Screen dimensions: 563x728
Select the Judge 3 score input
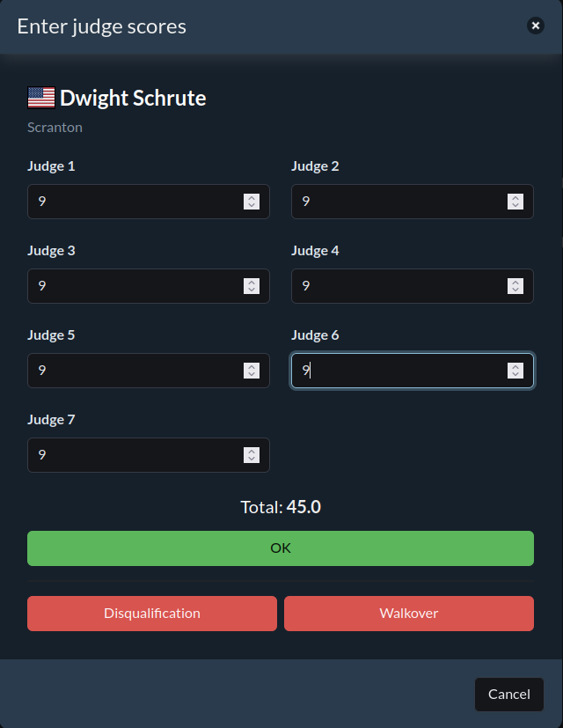click(x=132, y=286)
